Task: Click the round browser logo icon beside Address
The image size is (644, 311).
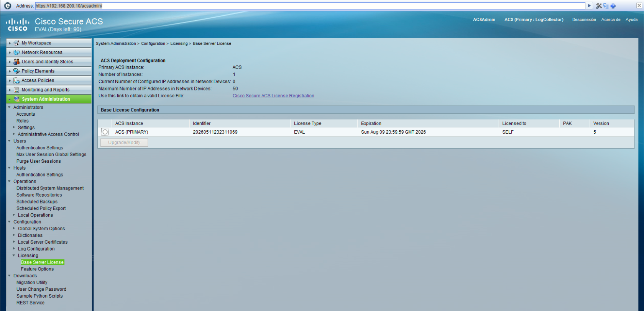Action: [x=7, y=6]
